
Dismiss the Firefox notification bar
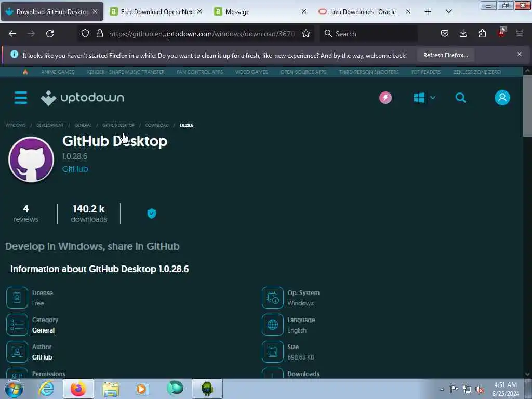(x=520, y=54)
